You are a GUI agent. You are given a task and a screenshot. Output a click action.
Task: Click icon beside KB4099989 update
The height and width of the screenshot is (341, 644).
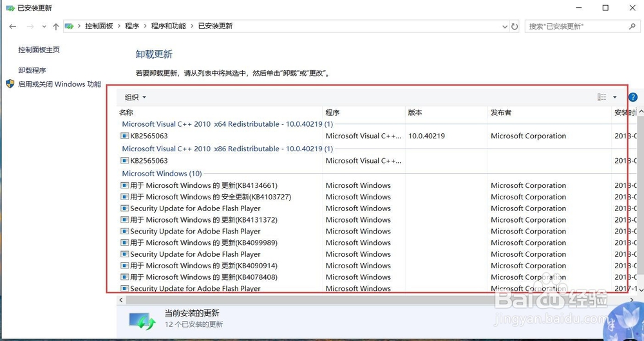(124, 243)
